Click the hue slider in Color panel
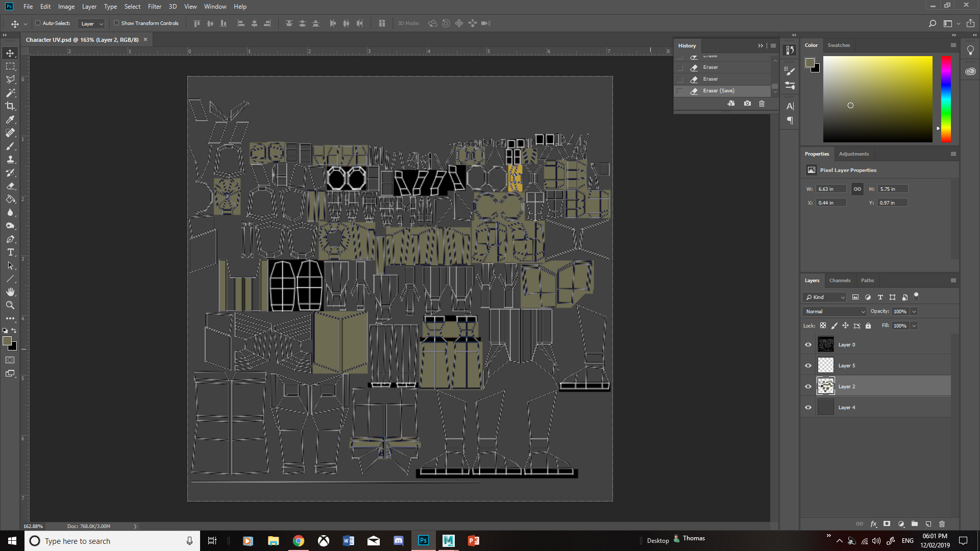Screen dimensions: 980x551 [946, 99]
